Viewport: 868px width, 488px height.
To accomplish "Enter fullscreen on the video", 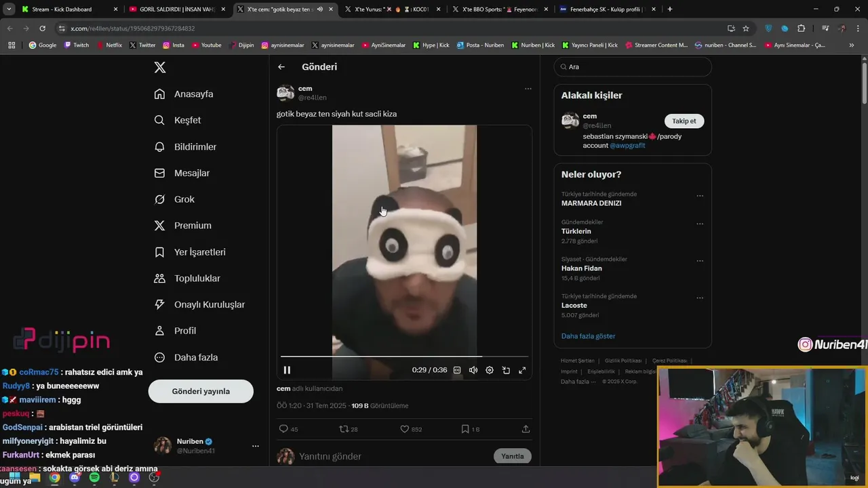I will [522, 370].
